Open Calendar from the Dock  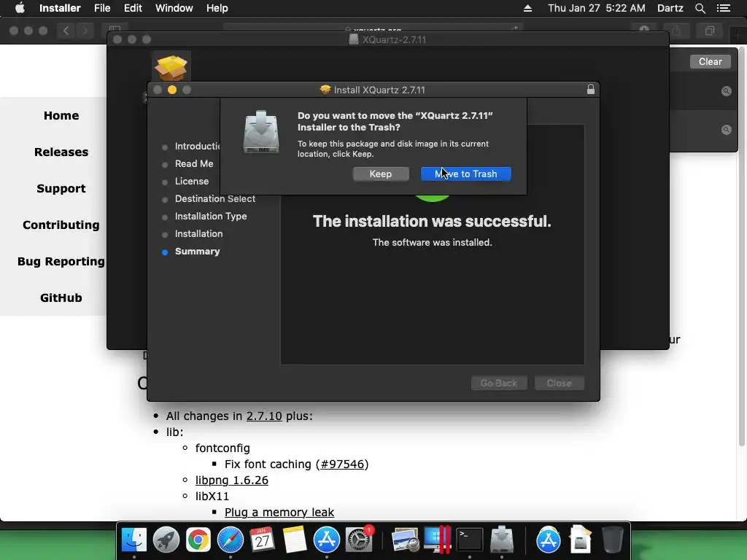262,540
